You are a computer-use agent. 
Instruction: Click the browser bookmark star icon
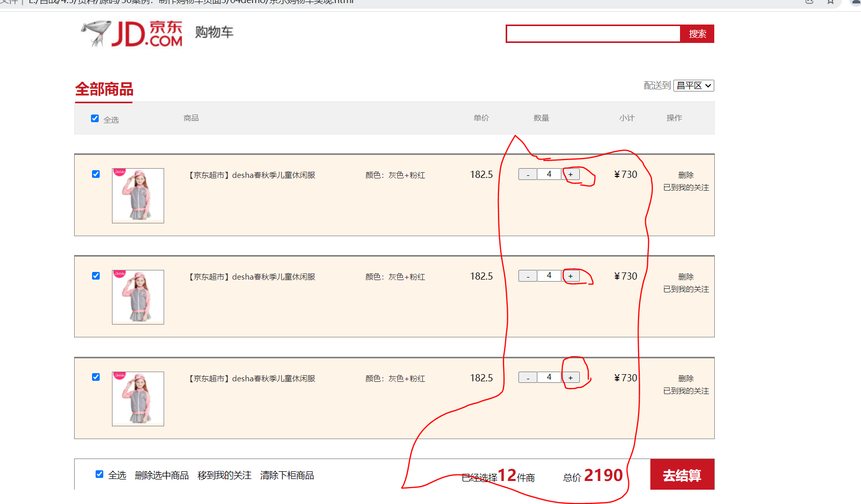point(831,2)
